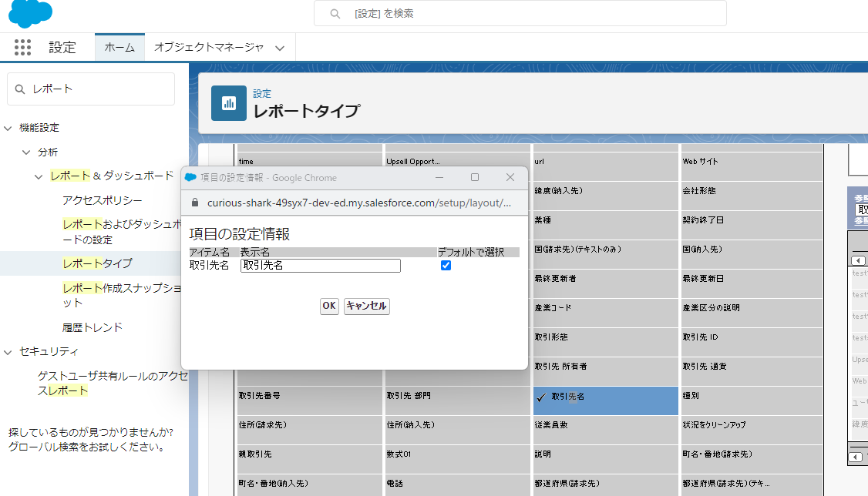Select the url field cell
Screen dimensions: 868x496
[x=606, y=166]
